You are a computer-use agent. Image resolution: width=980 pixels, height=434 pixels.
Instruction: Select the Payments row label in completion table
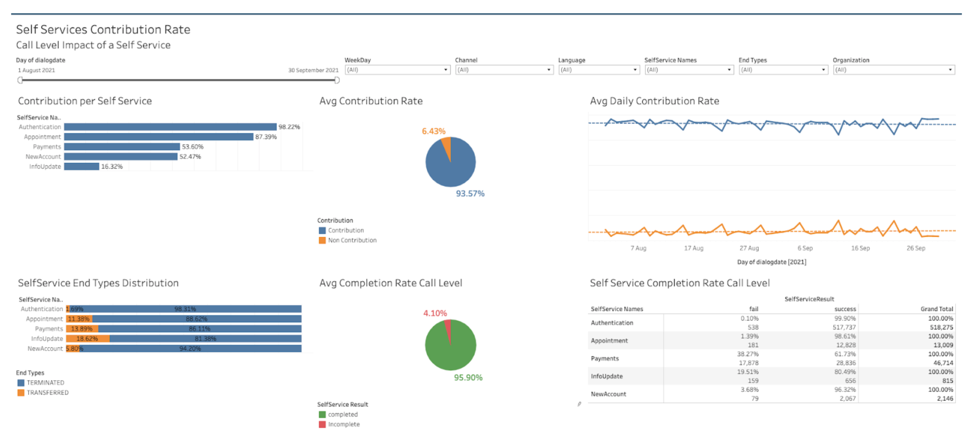coord(605,358)
